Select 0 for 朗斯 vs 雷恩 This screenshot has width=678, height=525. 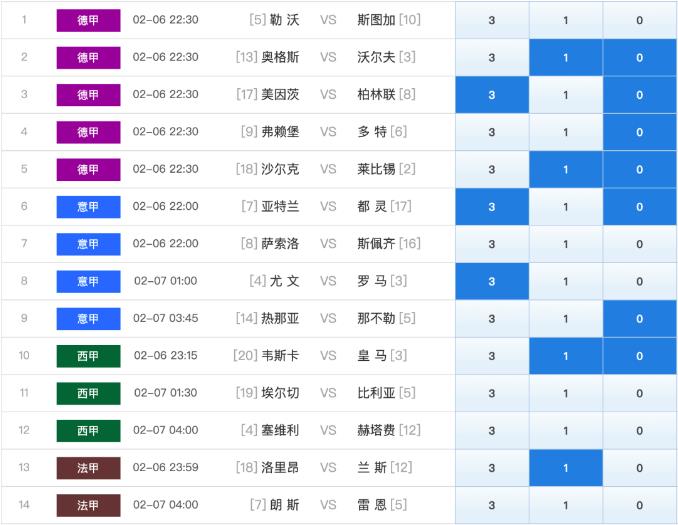[x=640, y=505]
